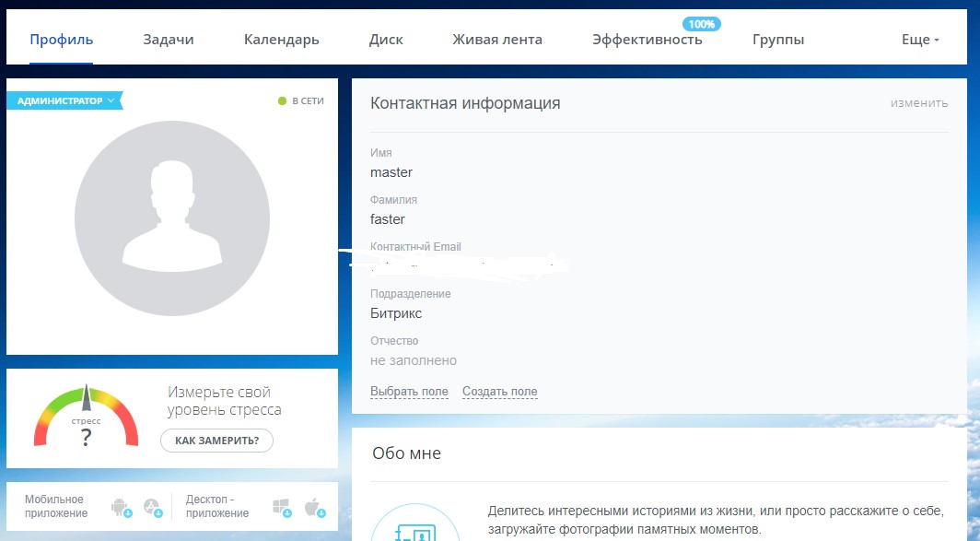980x541 pixels.
Task: Open the Задачи tab
Action: (169, 40)
